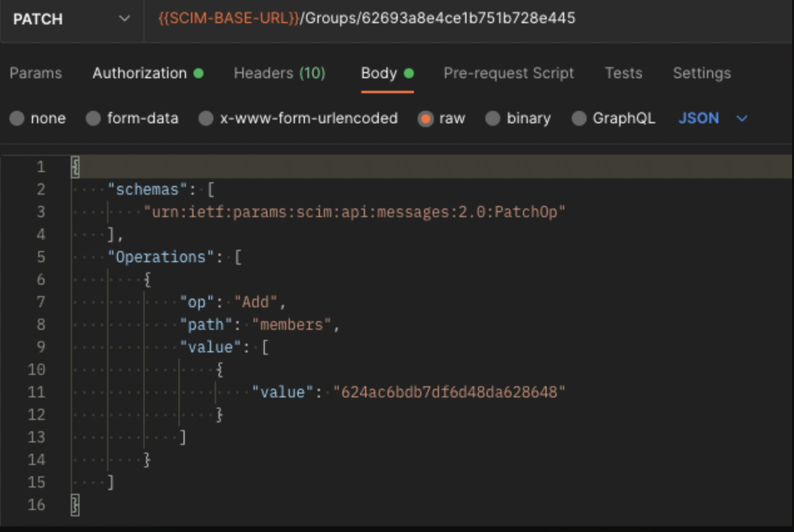The width and height of the screenshot is (794, 532).
Task: Switch to the Tests tab
Action: click(623, 73)
